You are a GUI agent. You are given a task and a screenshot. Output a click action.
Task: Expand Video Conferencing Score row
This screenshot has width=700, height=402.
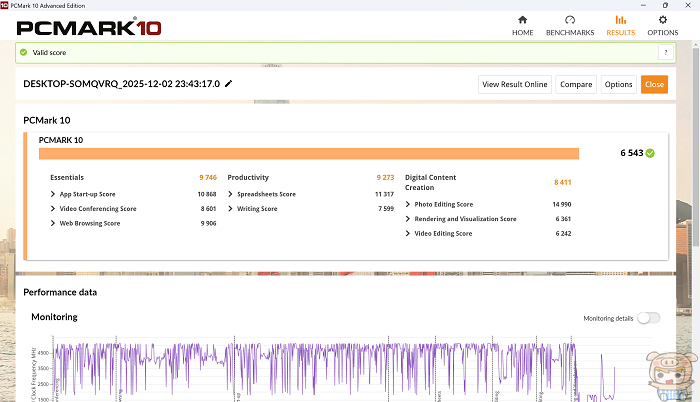coord(53,209)
